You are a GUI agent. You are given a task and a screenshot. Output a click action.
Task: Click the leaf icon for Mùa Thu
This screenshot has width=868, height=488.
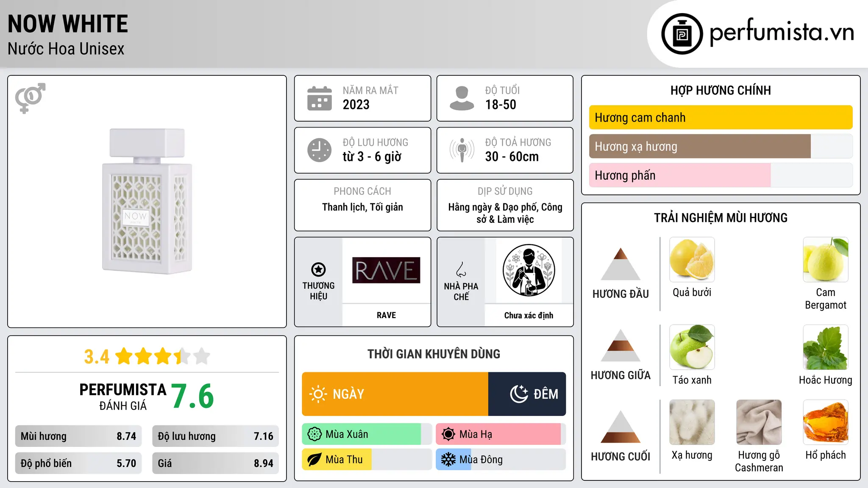314,460
